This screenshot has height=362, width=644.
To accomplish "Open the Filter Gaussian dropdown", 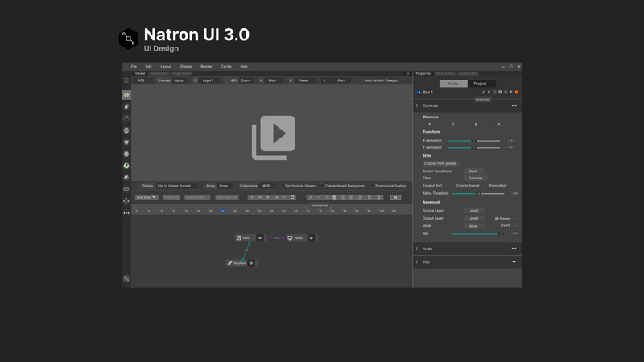I will (x=475, y=179).
